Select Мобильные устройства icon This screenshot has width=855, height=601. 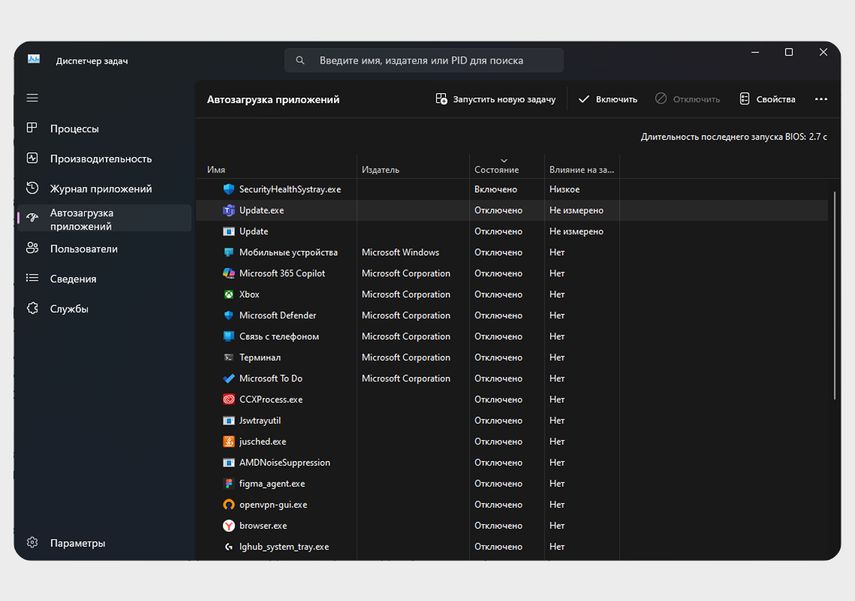coord(228,253)
